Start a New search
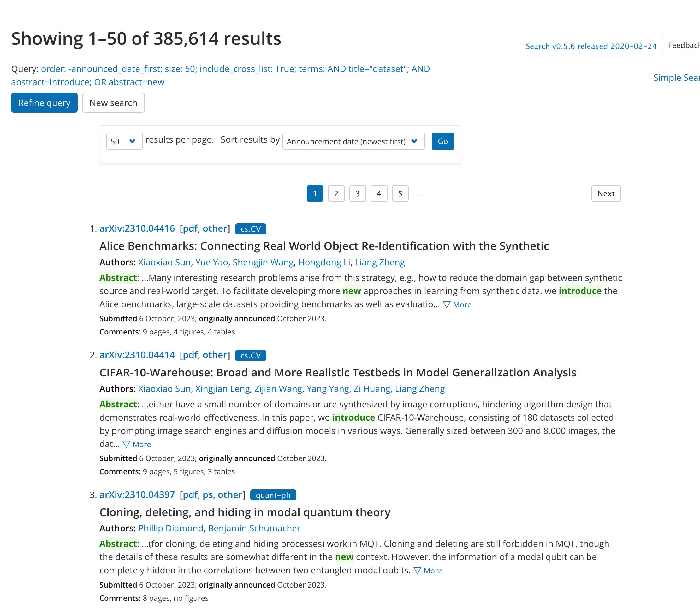The width and height of the screenshot is (700, 609). tap(113, 103)
